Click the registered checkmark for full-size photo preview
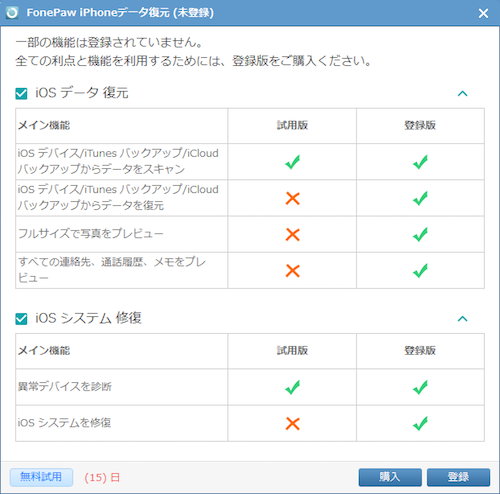Viewport: 500px width, 494px height. (x=420, y=234)
